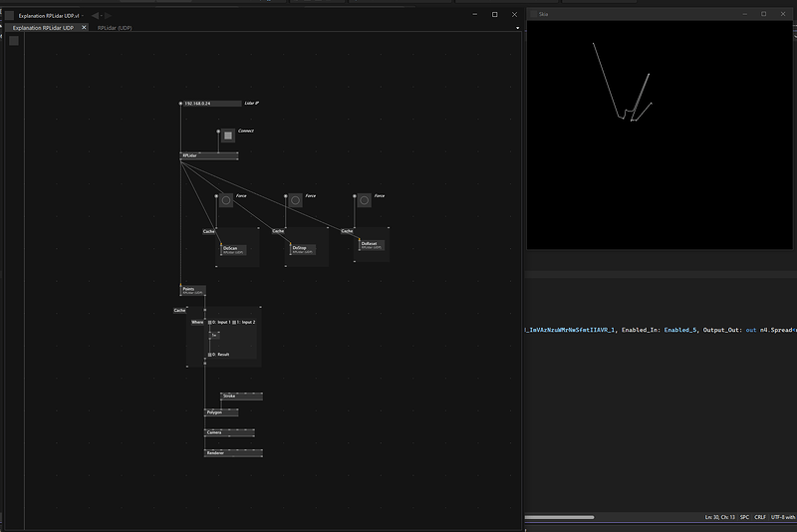Select the RPLidar node
Screen dimensions: 797x532
click(x=209, y=155)
